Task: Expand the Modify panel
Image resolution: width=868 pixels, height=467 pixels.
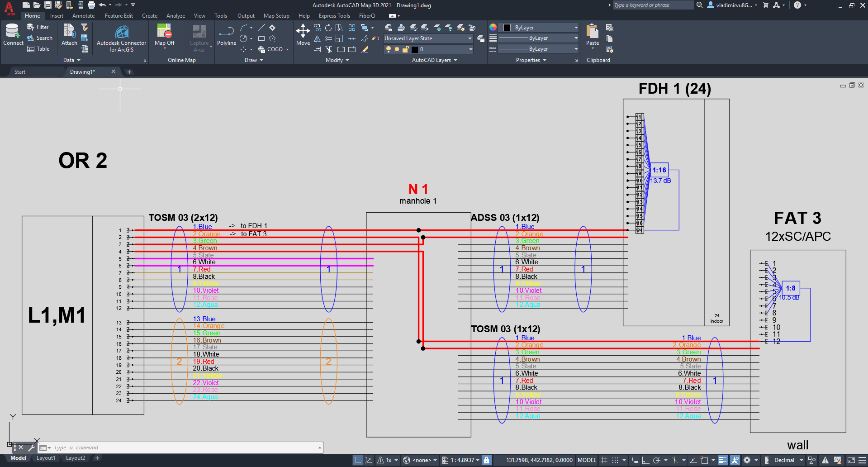Action: [337, 60]
